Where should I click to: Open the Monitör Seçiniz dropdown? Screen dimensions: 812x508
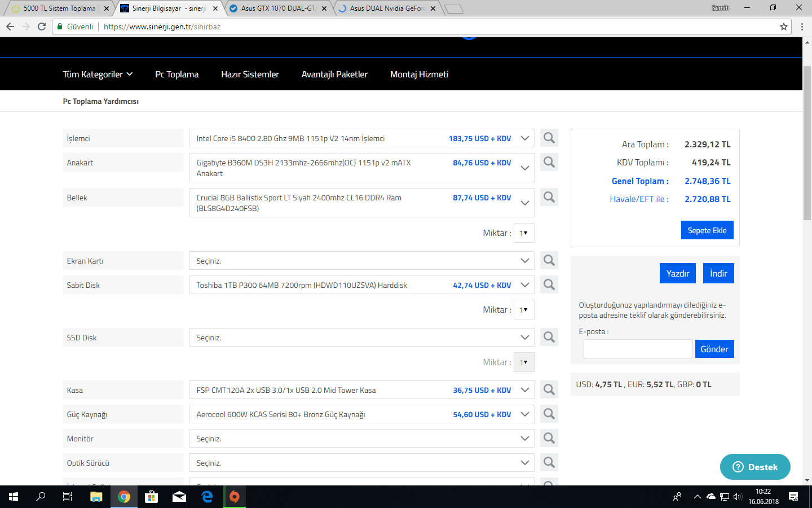coord(362,439)
